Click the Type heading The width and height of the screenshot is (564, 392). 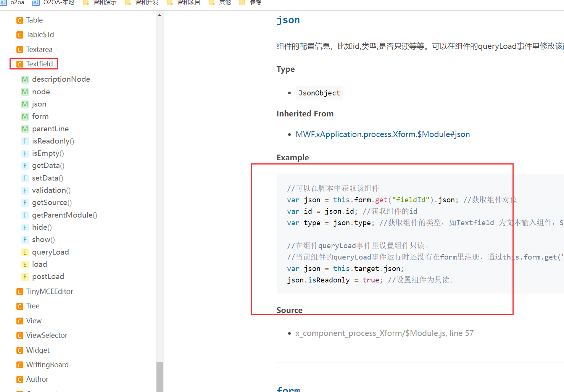[285, 69]
